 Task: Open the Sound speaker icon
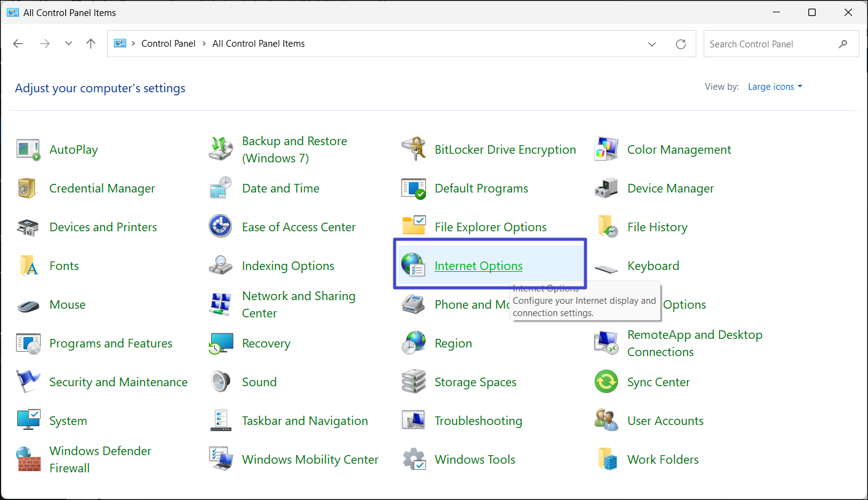221,382
